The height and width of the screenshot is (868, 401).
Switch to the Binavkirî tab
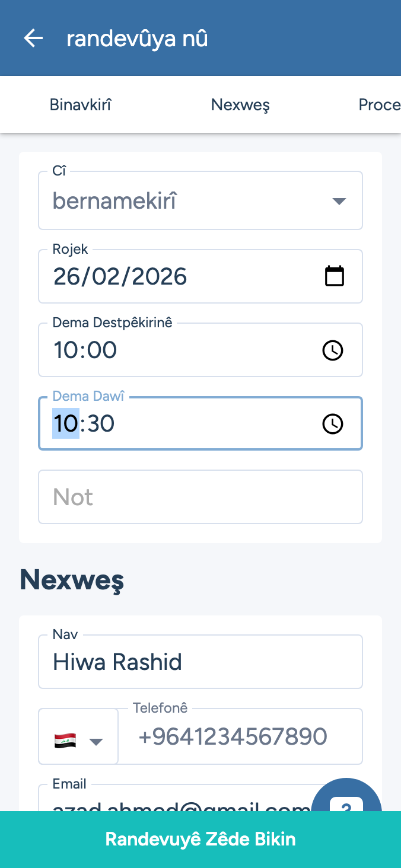coord(81,105)
